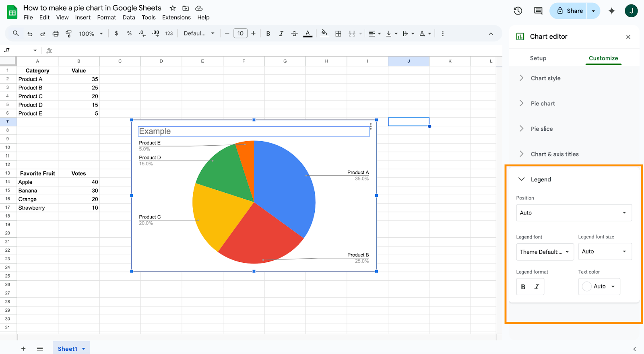Click the Share button
The width and height of the screenshot is (644, 354).
tap(570, 11)
